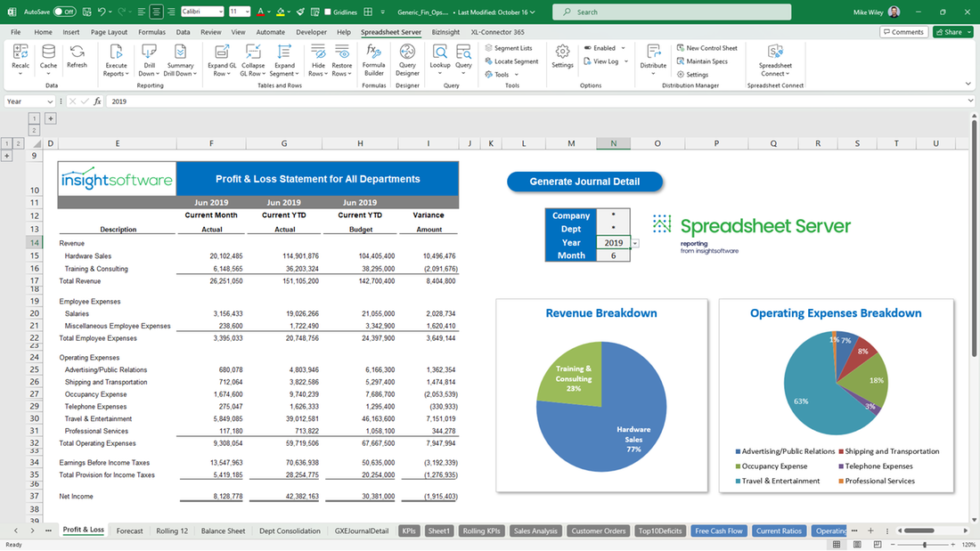980x551 pixels.
Task: Click the Generate Journal Detail button
Action: 585,182
